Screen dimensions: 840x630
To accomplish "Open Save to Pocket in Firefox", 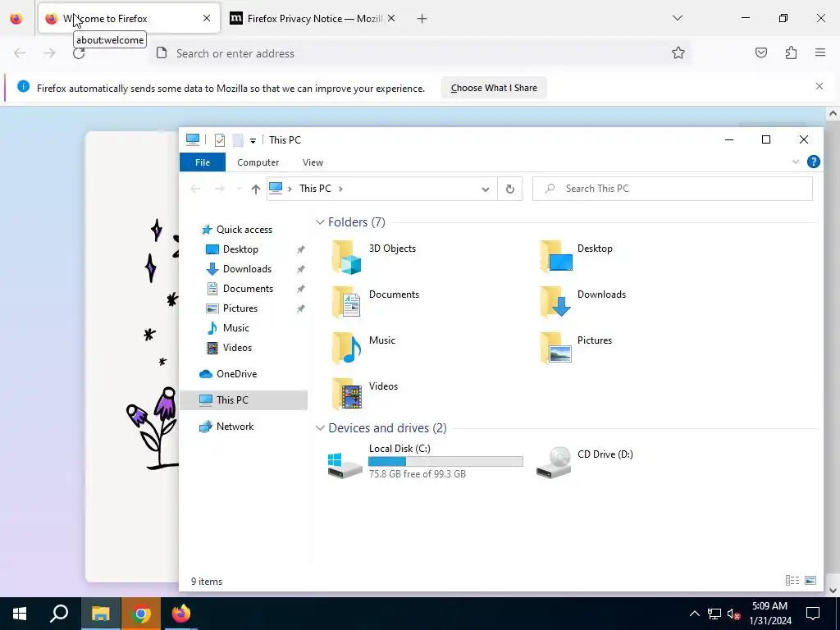I will coord(761,52).
